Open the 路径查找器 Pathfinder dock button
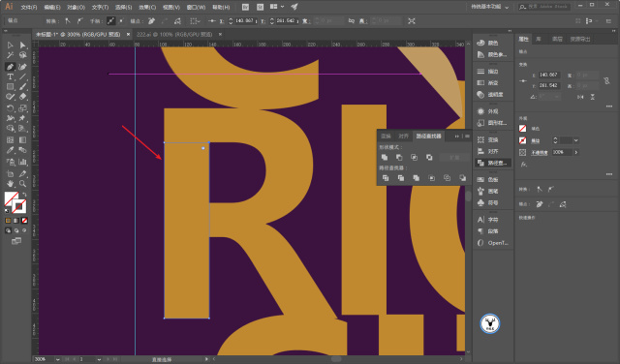This screenshot has height=364, width=620. 493,163
